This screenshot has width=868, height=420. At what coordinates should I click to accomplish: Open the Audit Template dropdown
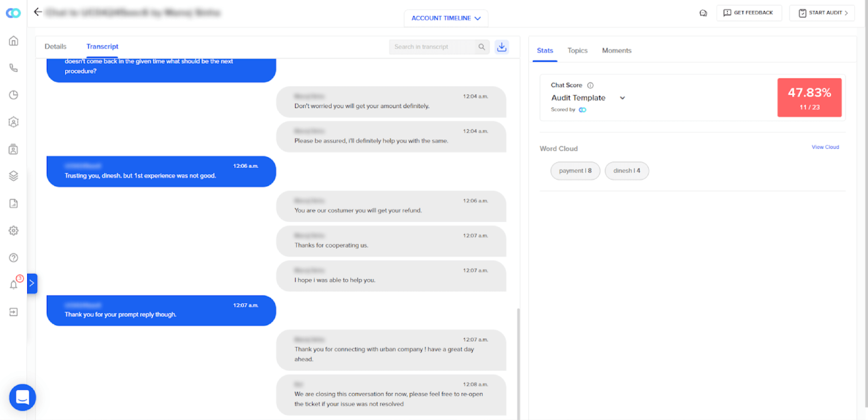pos(623,98)
